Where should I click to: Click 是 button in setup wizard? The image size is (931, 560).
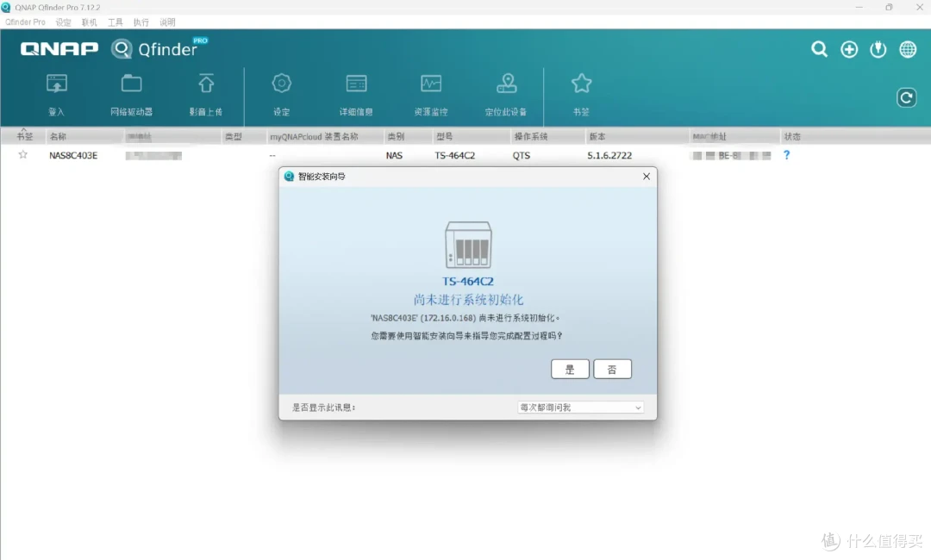[570, 369]
